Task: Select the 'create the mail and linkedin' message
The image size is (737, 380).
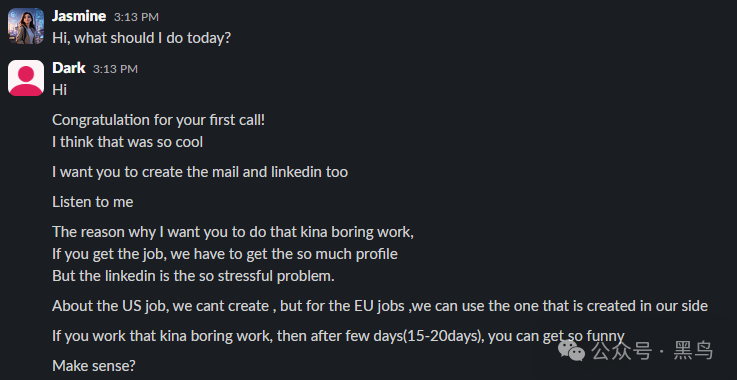Action: coord(200,172)
